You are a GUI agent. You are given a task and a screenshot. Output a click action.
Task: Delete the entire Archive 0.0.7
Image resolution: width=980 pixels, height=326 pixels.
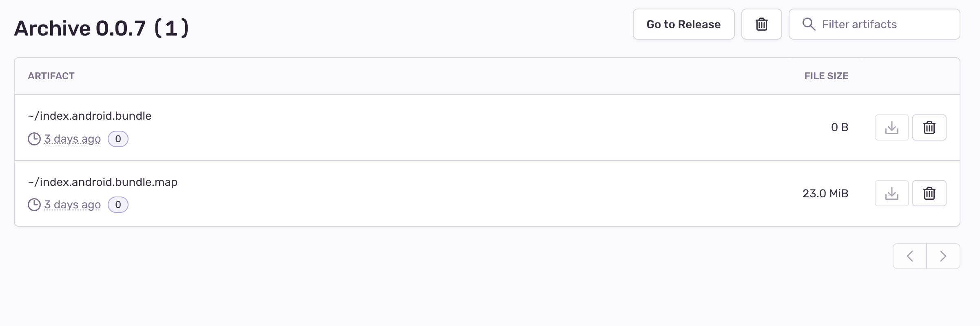[x=761, y=24]
